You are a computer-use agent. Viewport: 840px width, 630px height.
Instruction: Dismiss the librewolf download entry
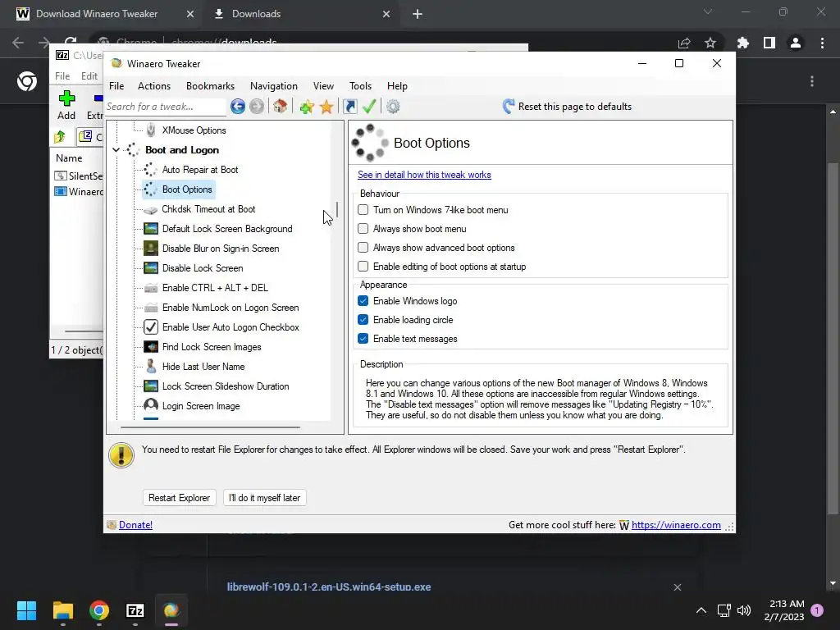677,587
